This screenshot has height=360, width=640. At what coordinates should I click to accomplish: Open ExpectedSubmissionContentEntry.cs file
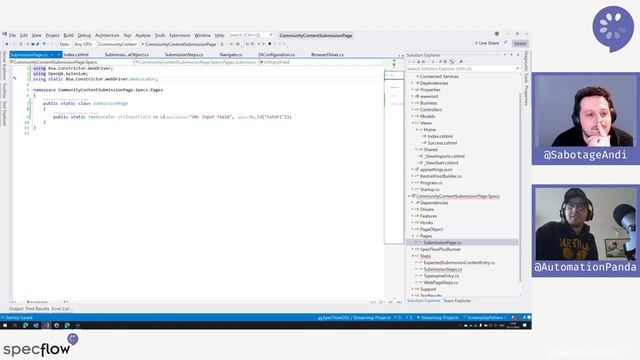point(459,262)
